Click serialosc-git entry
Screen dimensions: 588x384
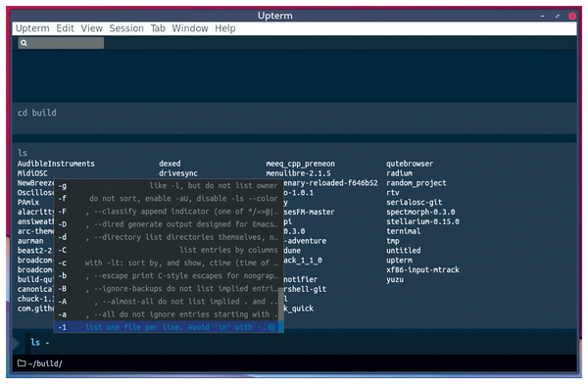pyautogui.click(x=414, y=203)
